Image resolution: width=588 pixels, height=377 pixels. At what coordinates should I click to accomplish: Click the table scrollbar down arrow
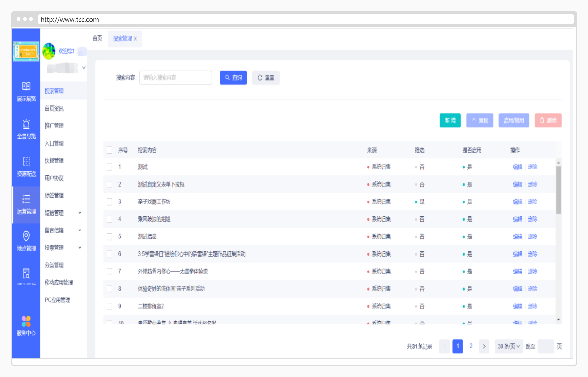558,319
